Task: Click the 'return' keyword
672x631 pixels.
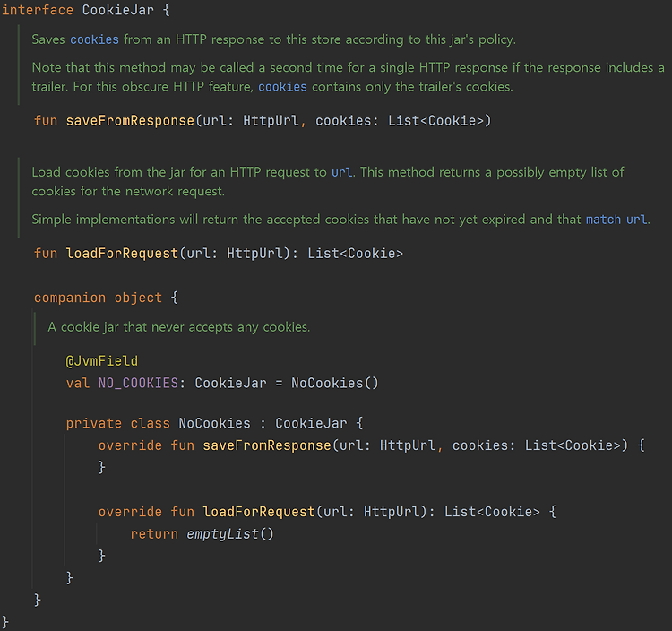Action: 154,534
